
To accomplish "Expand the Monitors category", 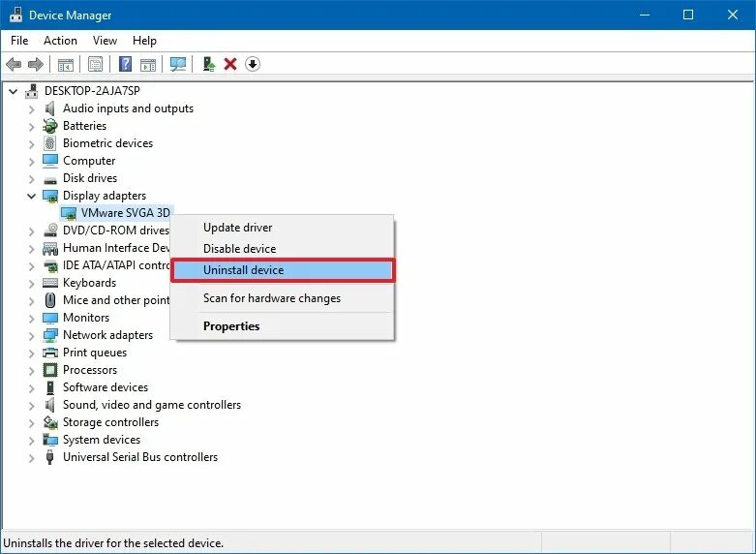I will click(31, 318).
